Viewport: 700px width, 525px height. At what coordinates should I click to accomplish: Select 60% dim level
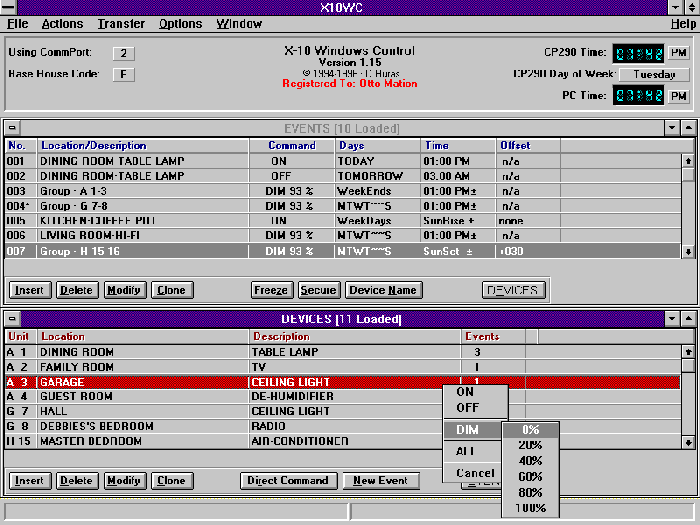(530, 477)
